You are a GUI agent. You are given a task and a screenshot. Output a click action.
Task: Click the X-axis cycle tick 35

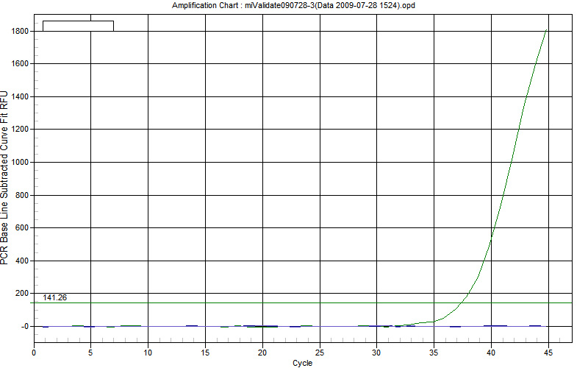pos(434,353)
